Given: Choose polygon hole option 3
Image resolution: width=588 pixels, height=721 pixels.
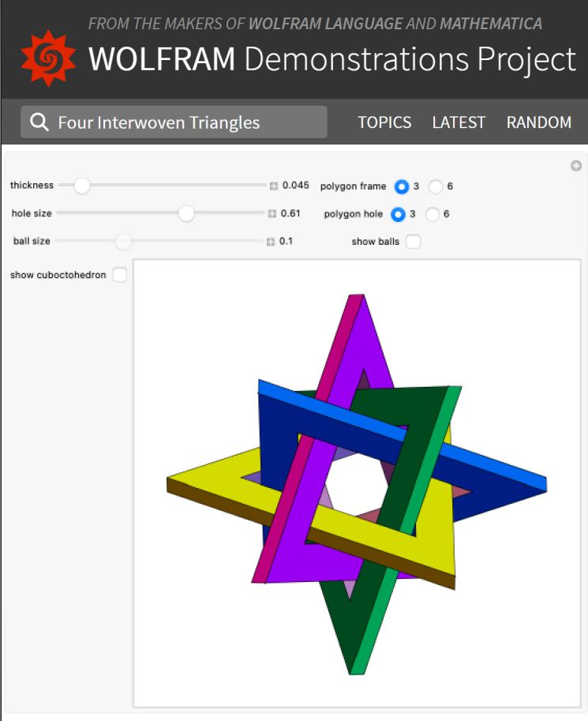Looking at the screenshot, I should click(399, 214).
